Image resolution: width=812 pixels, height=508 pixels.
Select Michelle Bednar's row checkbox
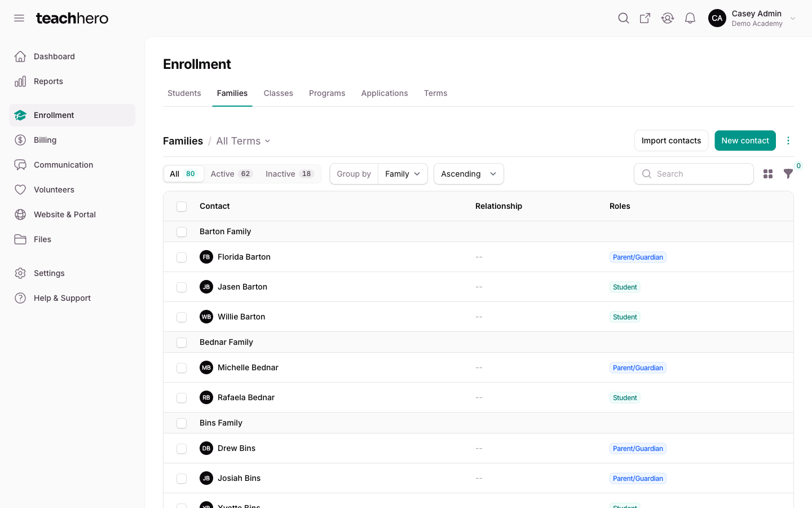(x=182, y=368)
